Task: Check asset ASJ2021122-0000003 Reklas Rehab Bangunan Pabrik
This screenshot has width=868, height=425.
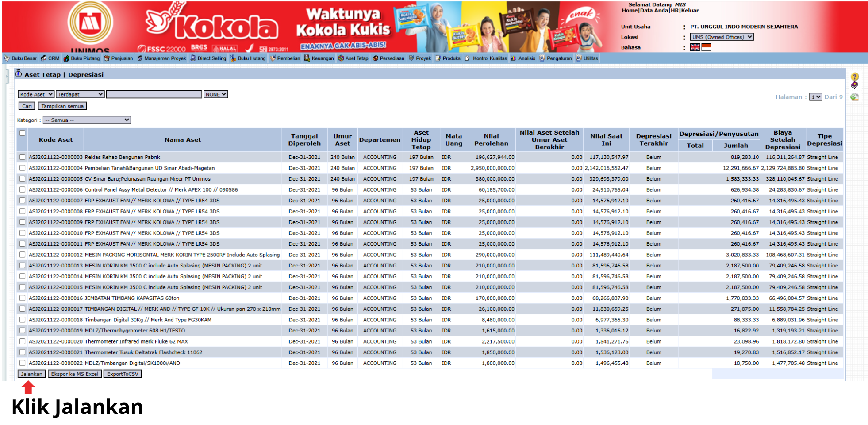Action: pos(22,157)
